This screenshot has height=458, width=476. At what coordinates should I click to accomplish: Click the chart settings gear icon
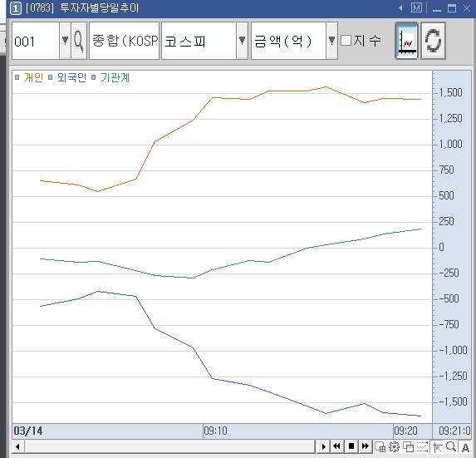(394, 446)
